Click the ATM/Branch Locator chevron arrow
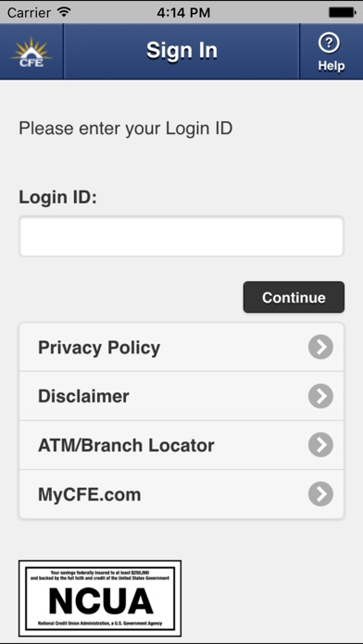This screenshot has height=644, width=363. pos(320,445)
